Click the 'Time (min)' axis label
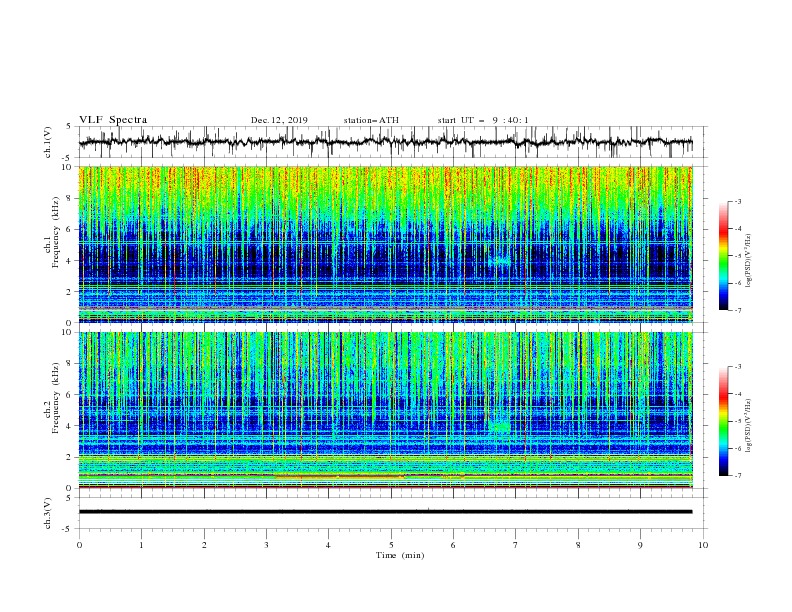Screen dimensions: 792x612 click(400, 555)
